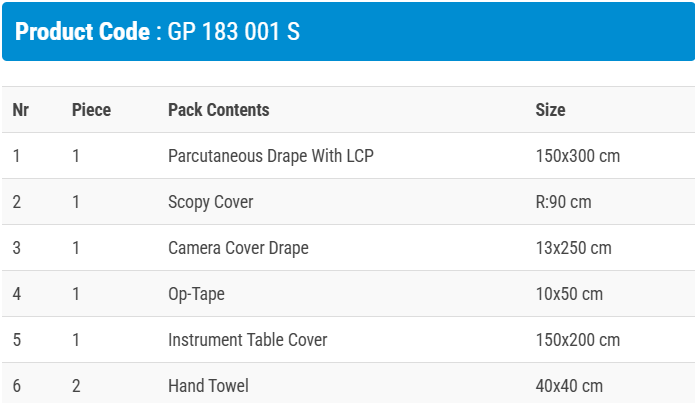The width and height of the screenshot is (697, 403).
Task: Click the Camera Cover Drape entry
Action: click(x=238, y=248)
